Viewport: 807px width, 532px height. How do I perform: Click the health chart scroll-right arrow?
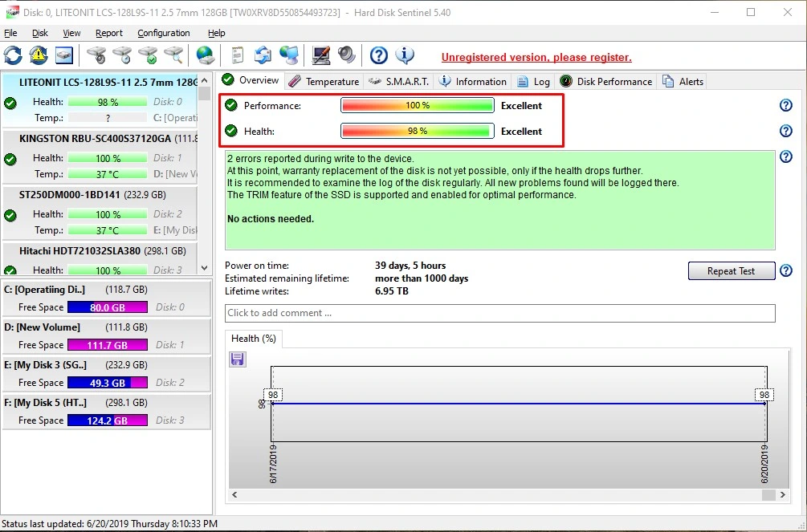(783, 495)
